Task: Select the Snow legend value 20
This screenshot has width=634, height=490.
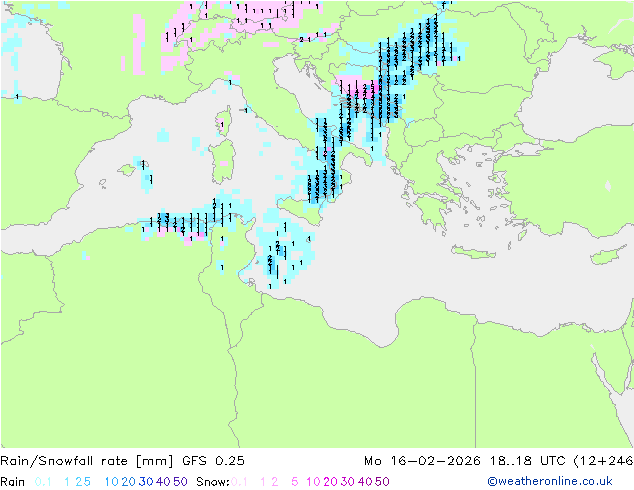Action: [330, 482]
